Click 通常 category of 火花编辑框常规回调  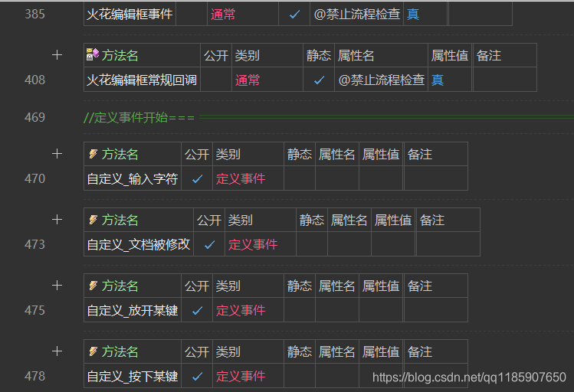tap(247, 80)
